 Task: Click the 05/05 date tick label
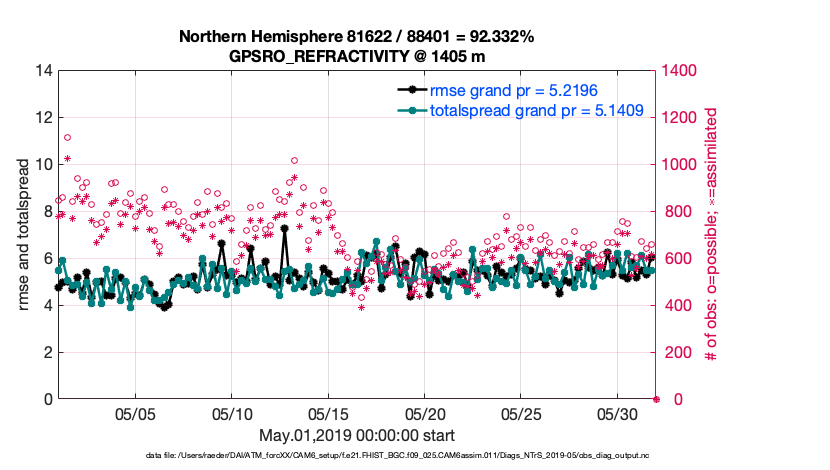(136, 414)
